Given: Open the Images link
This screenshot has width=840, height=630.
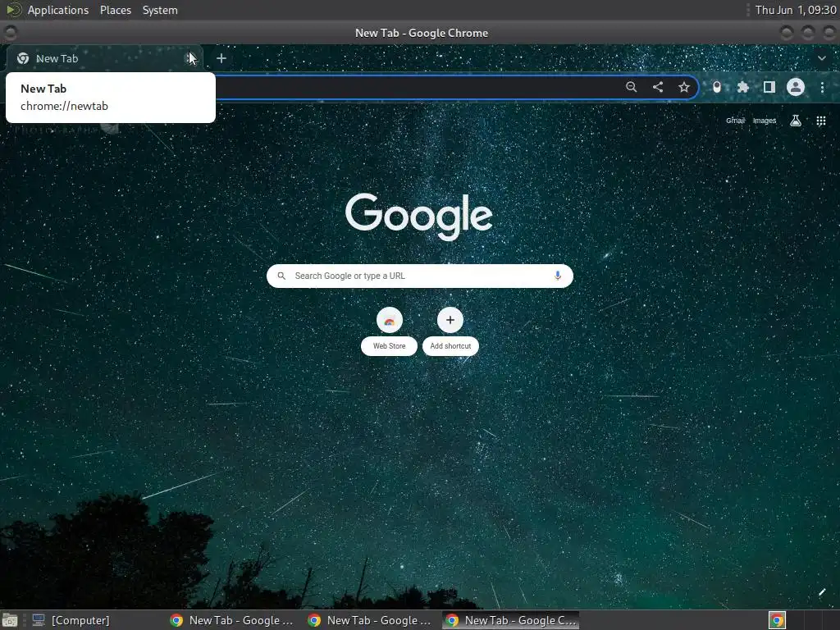Looking at the screenshot, I should pos(765,121).
